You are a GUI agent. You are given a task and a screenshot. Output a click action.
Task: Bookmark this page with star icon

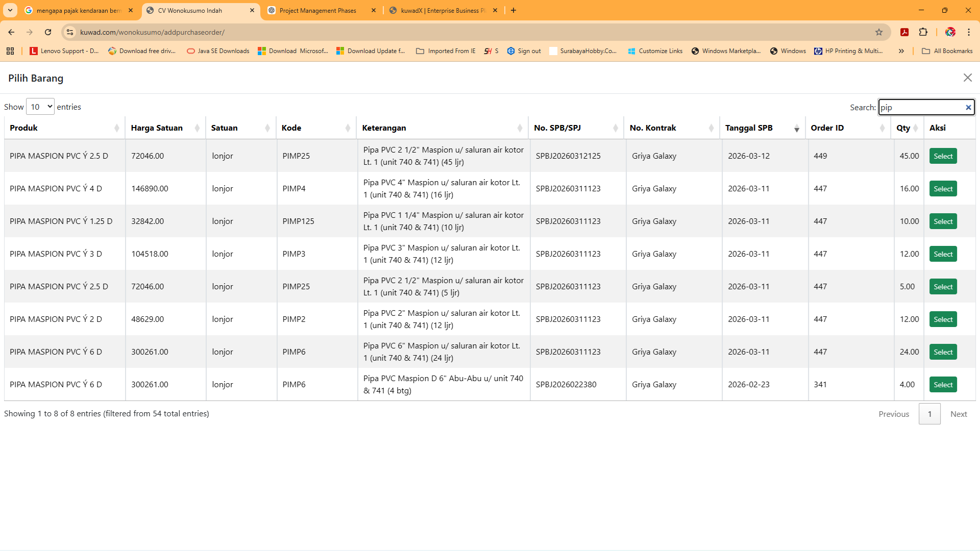[x=879, y=32]
